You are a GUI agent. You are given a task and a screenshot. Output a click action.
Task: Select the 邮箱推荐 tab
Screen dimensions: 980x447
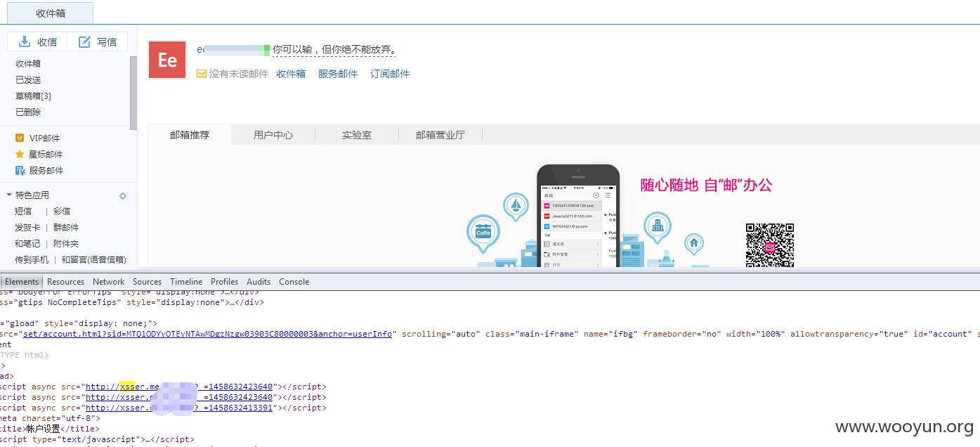(190, 135)
